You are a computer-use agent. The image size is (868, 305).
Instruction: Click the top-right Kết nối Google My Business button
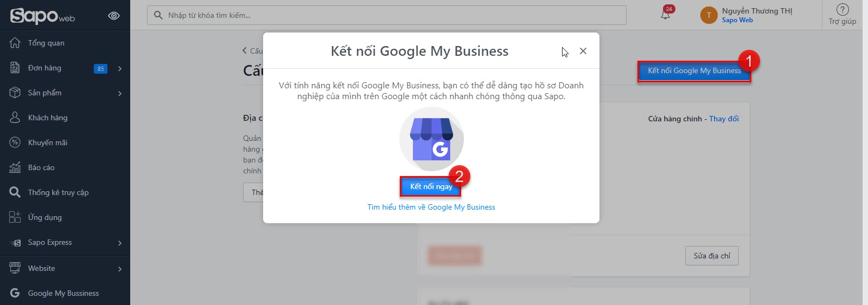[694, 71]
